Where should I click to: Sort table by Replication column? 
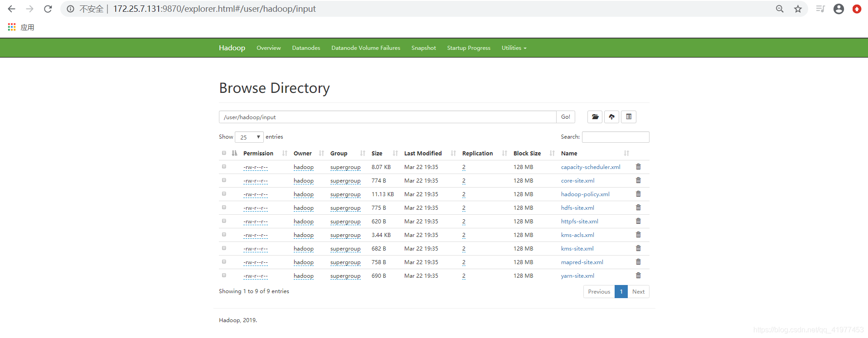[x=485, y=154]
